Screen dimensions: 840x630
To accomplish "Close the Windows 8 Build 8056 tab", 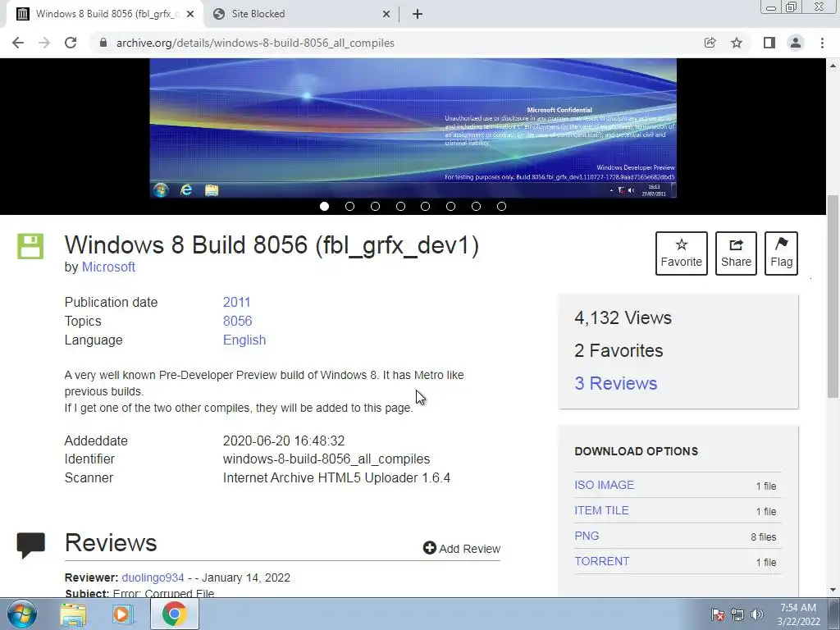I will coord(190,15).
